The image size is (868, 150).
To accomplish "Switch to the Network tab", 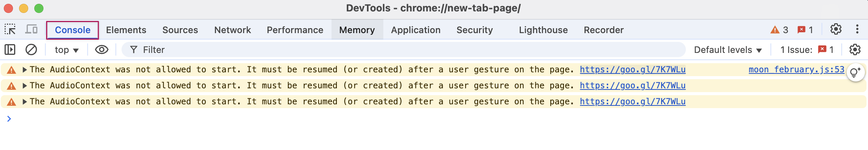I will tap(232, 30).
